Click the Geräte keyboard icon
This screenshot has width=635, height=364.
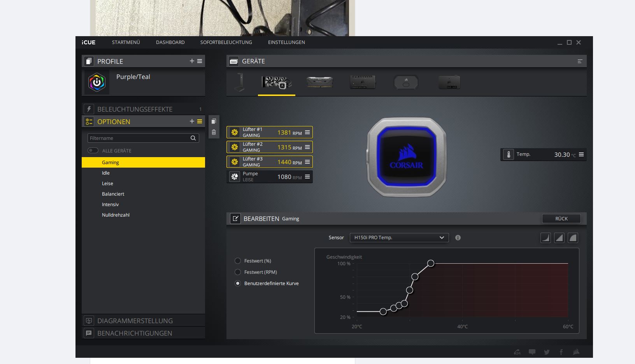[233, 61]
